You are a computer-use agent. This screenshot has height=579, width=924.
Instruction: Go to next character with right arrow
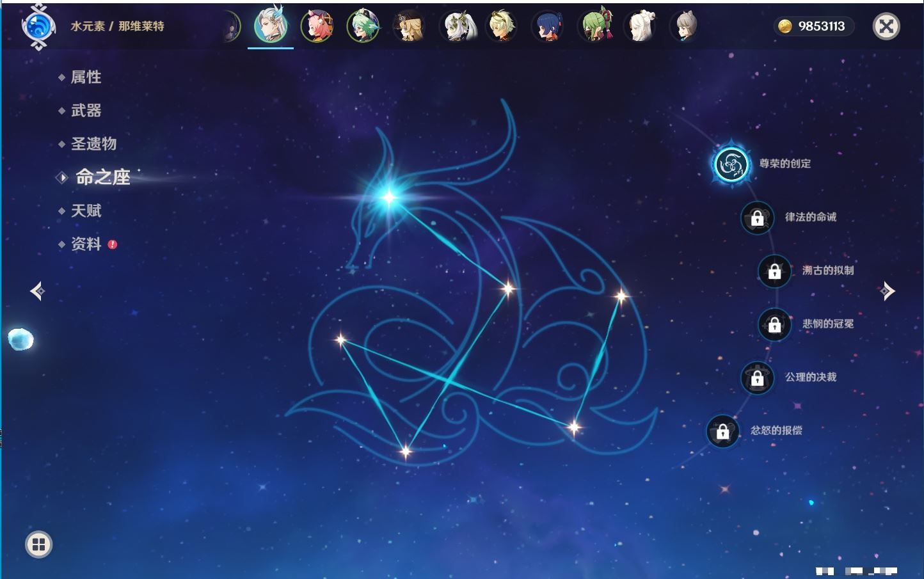point(887,291)
